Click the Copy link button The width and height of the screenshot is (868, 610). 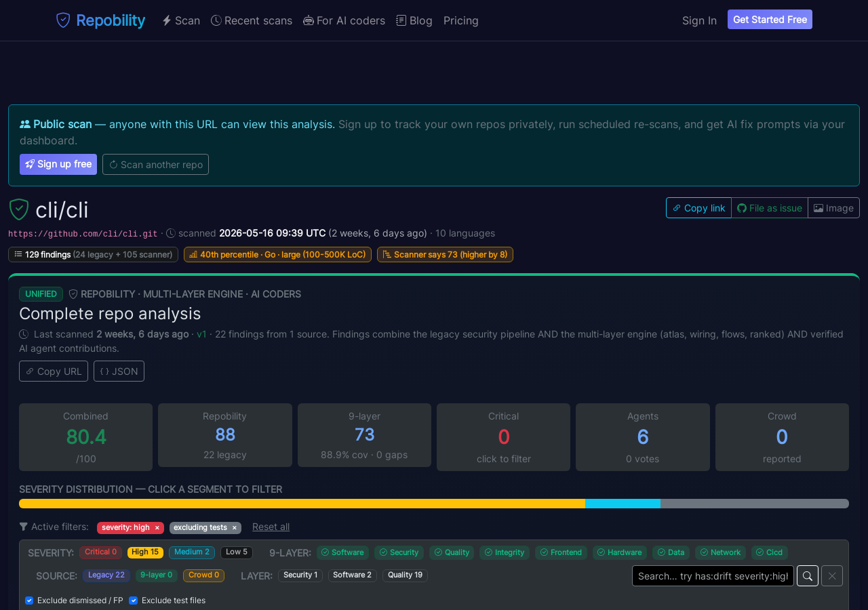(698, 208)
